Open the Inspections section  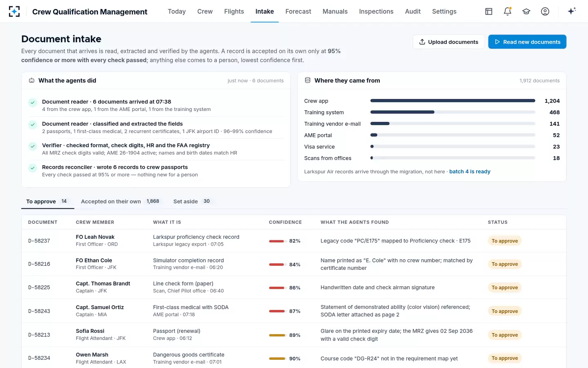[376, 11]
